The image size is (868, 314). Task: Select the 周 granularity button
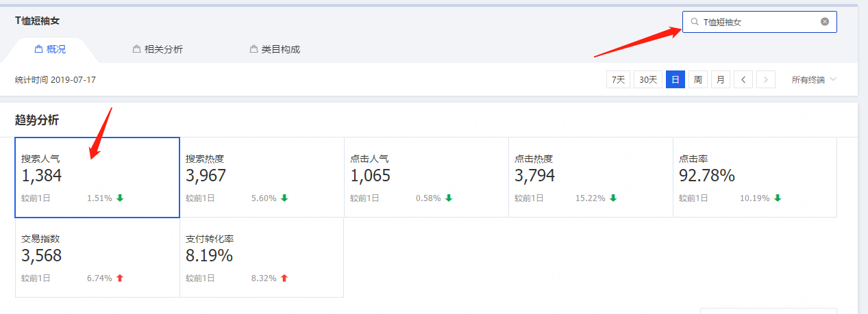pyautogui.click(x=697, y=79)
